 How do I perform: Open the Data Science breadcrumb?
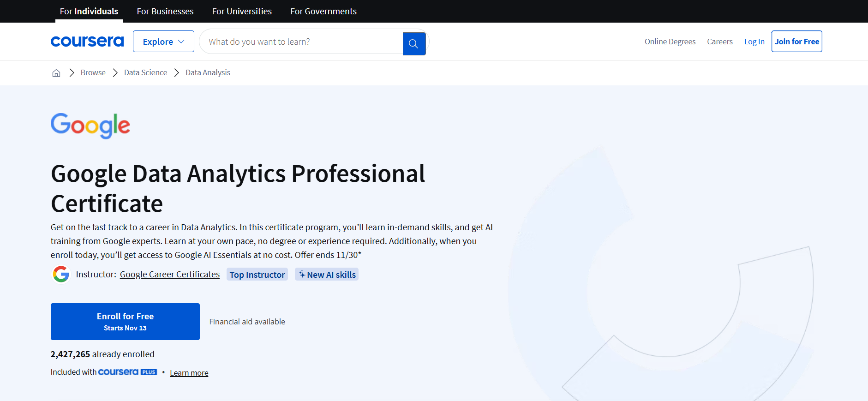tap(146, 72)
